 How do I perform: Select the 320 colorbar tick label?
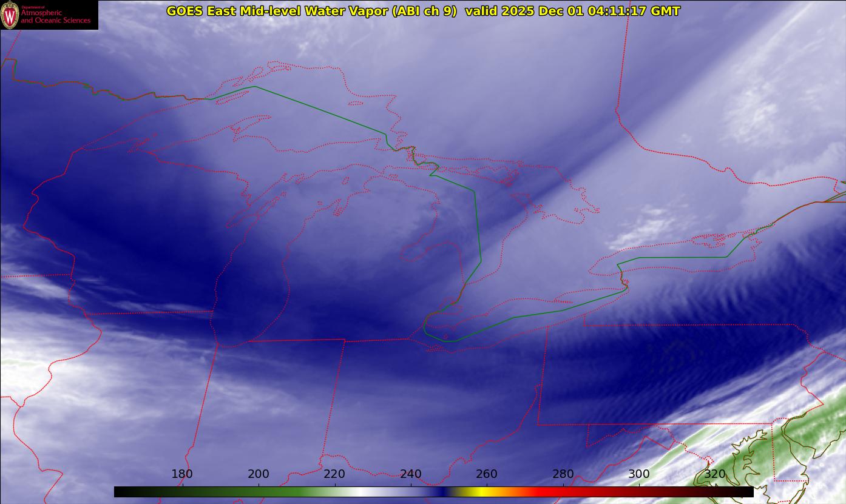click(x=715, y=474)
